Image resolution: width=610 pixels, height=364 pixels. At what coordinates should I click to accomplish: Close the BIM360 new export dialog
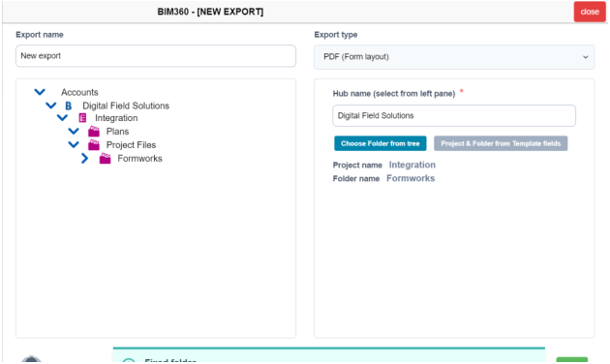(x=590, y=12)
